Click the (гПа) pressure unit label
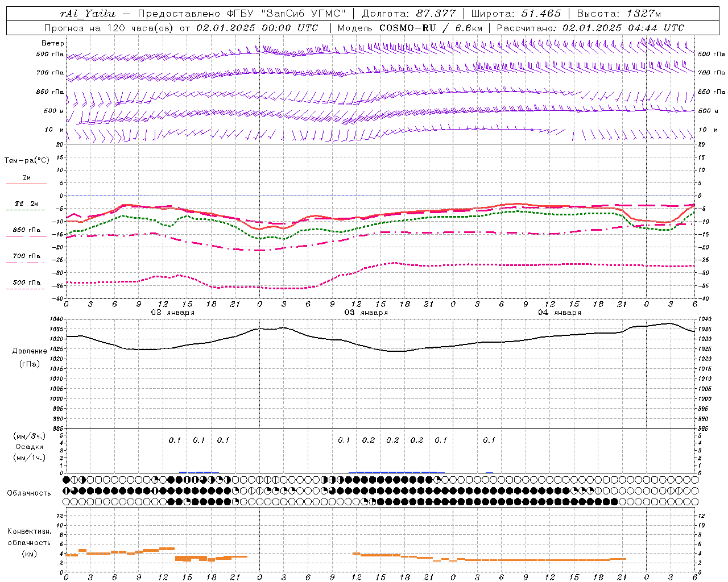The height and width of the screenshot is (582, 728). (30, 364)
